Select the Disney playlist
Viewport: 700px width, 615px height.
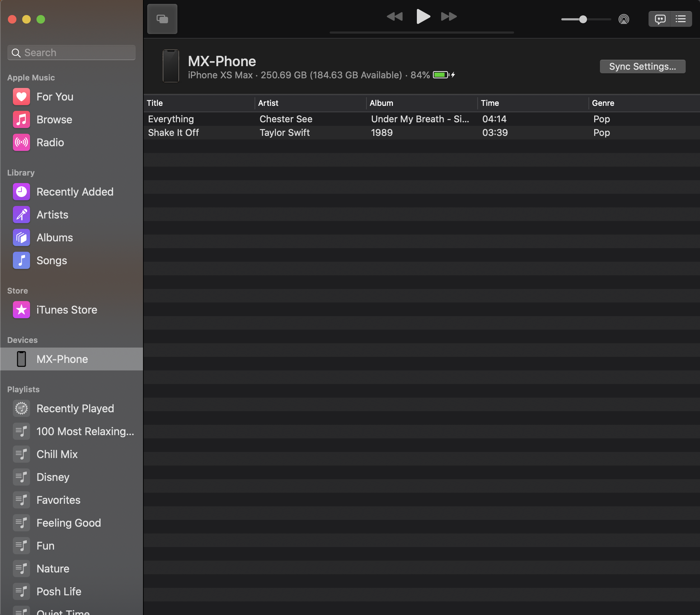(x=72, y=477)
